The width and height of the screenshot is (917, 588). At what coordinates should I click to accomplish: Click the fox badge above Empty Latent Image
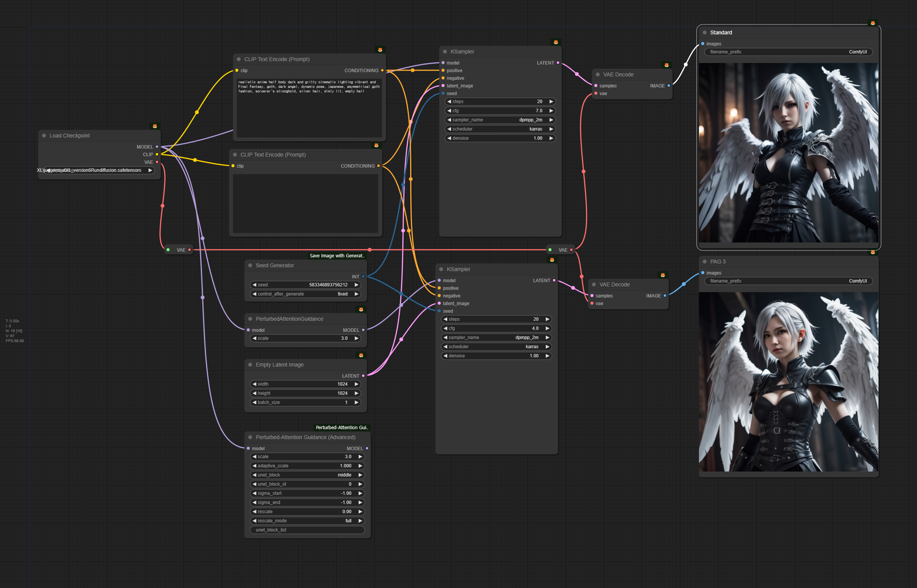tap(361, 355)
